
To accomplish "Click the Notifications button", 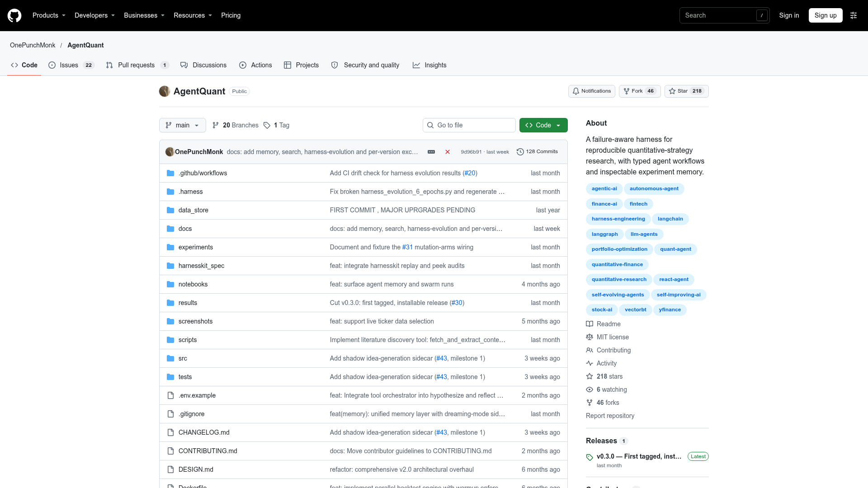I will pos(591,91).
